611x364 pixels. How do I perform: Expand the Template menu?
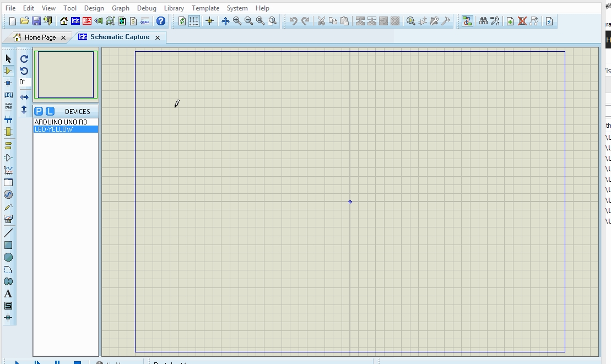205,8
